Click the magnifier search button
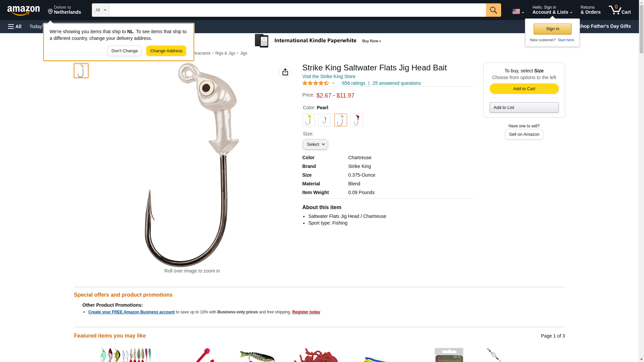 click(x=493, y=10)
